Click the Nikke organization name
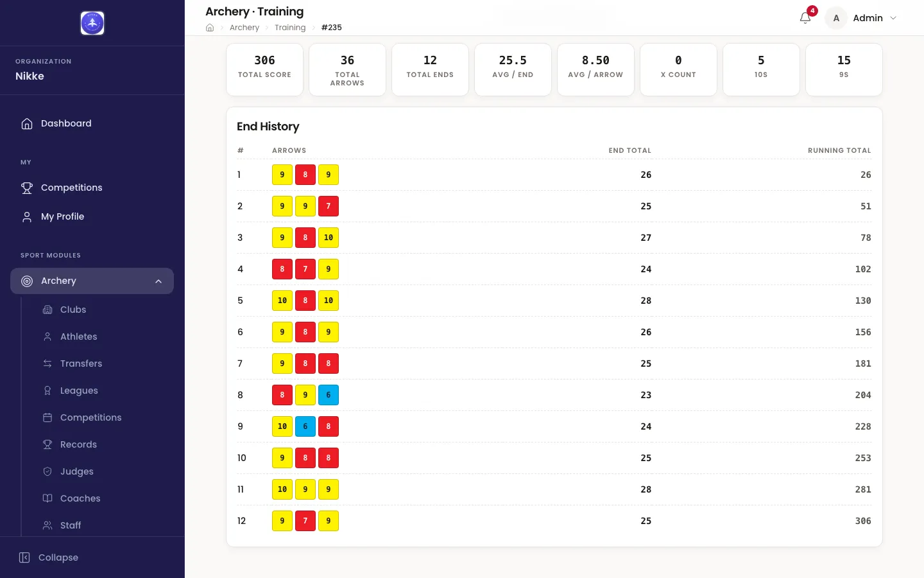 (x=30, y=76)
